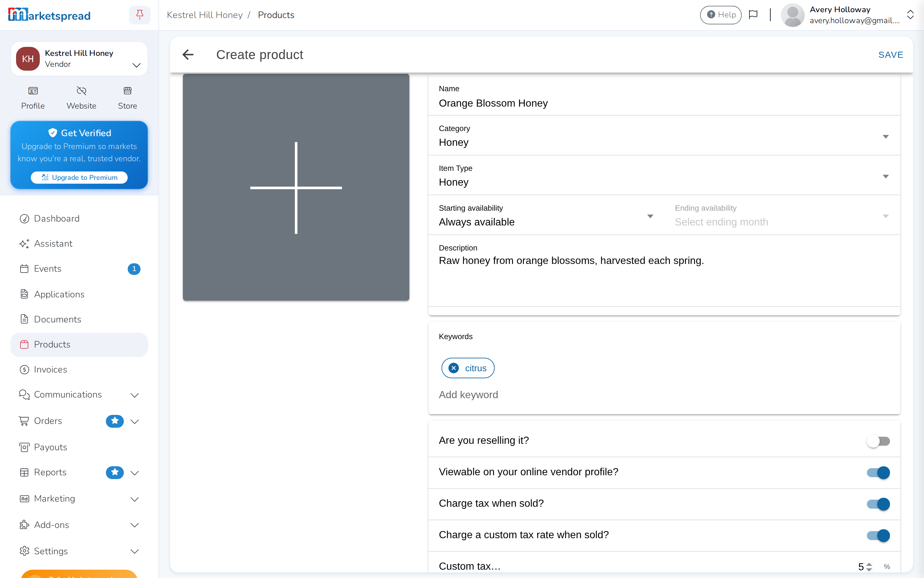Click the Get Verified shield icon
The height and width of the screenshot is (578, 924).
53,133
